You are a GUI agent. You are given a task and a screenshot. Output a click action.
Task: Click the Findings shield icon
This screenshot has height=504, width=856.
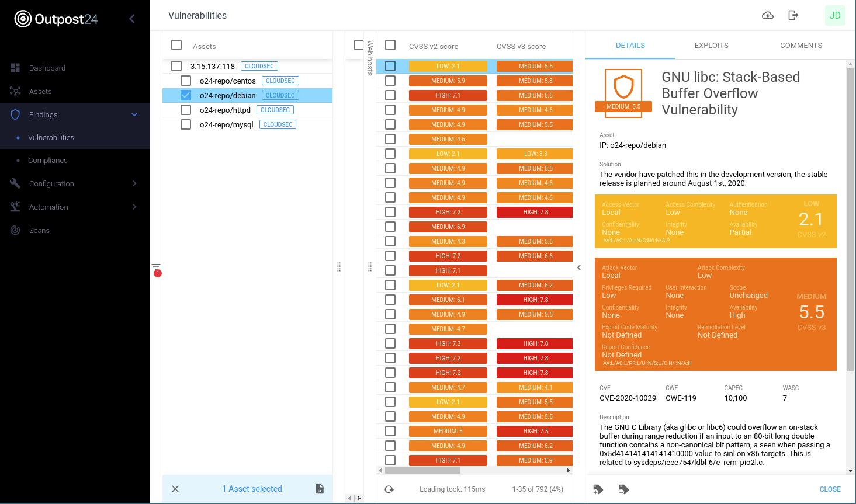(15, 114)
